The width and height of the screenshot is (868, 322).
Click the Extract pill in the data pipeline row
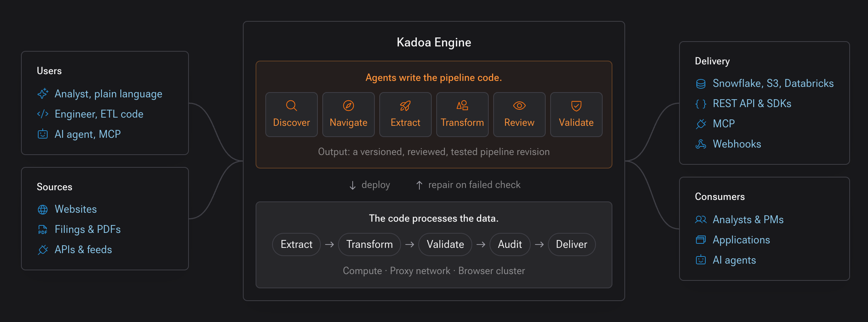pyautogui.click(x=296, y=244)
